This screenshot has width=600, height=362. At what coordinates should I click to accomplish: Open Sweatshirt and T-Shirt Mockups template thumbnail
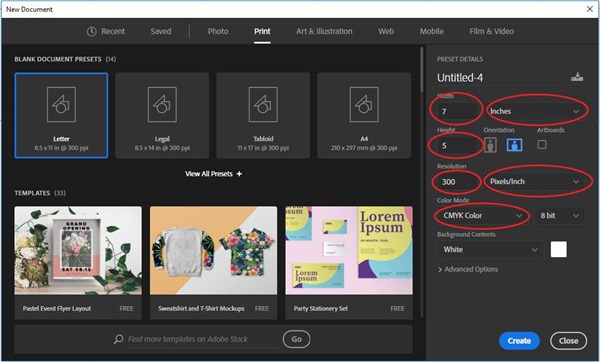pyautogui.click(x=214, y=251)
